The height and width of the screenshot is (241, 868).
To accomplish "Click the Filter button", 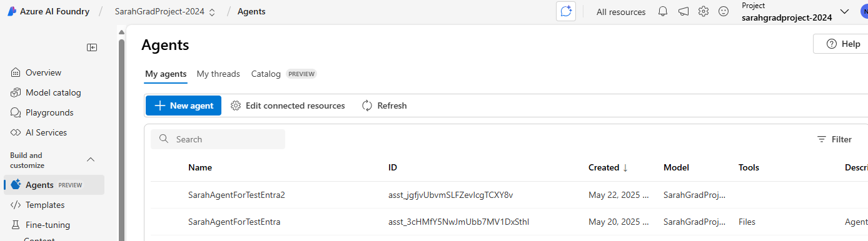I will coord(834,139).
